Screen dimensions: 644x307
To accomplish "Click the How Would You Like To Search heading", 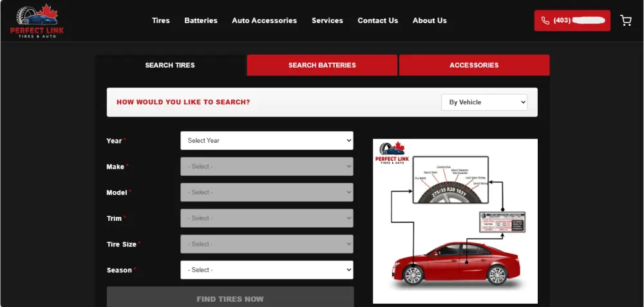I will 183,102.
